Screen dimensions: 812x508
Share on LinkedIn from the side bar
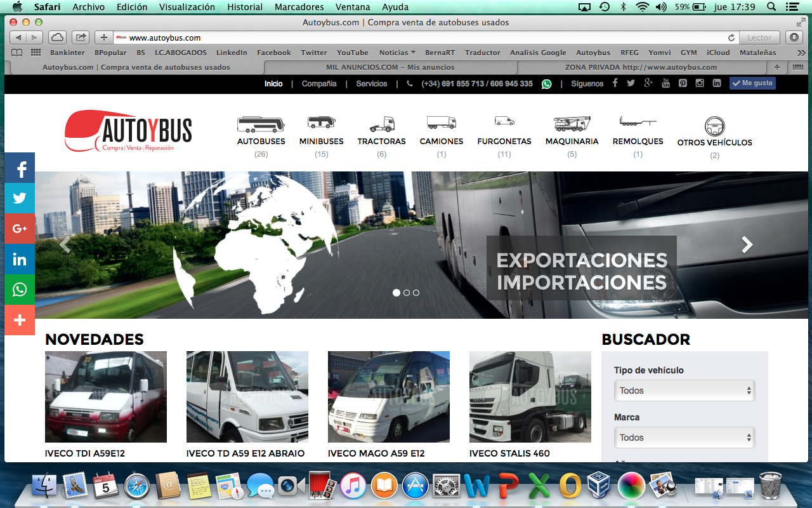coord(20,259)
